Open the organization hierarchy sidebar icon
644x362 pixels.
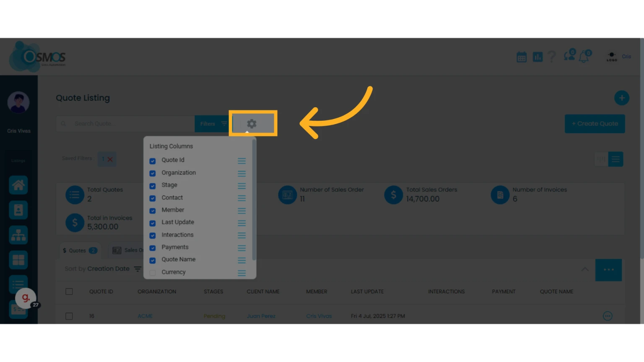click(18, 235)
